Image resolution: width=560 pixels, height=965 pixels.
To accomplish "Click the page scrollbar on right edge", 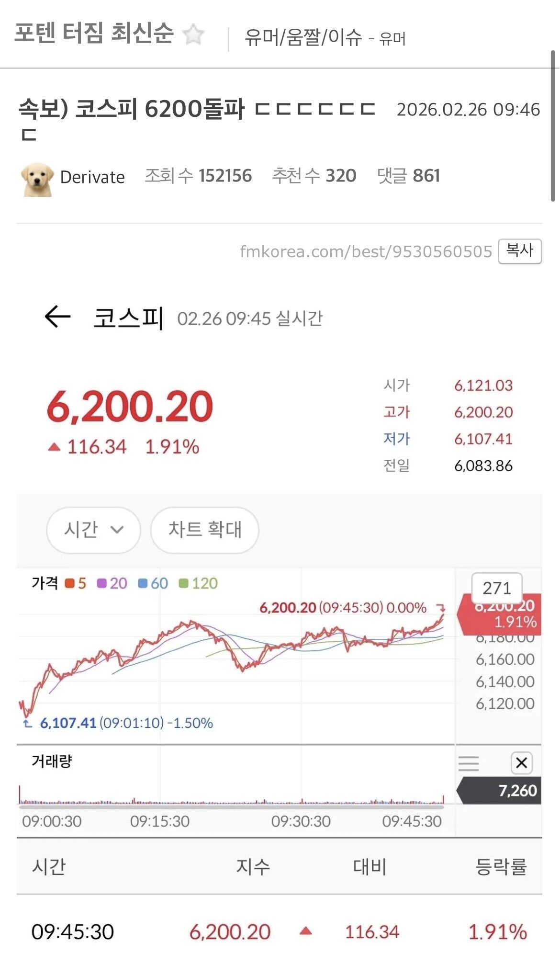I will [553, 125].
